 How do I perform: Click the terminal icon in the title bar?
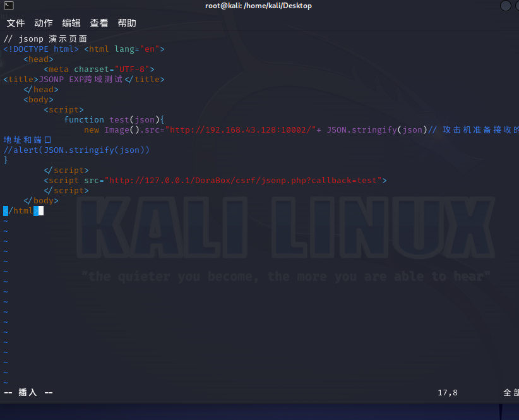[9, 6]
